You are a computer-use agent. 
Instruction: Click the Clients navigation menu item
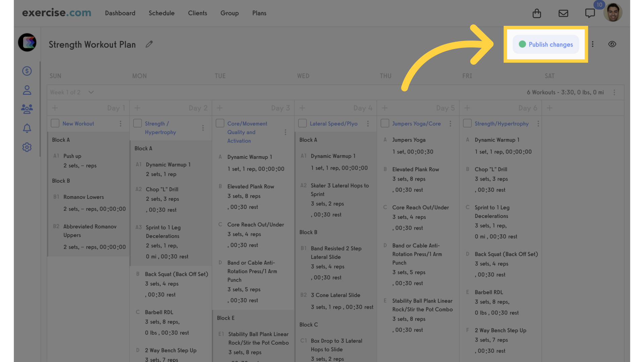197,13
